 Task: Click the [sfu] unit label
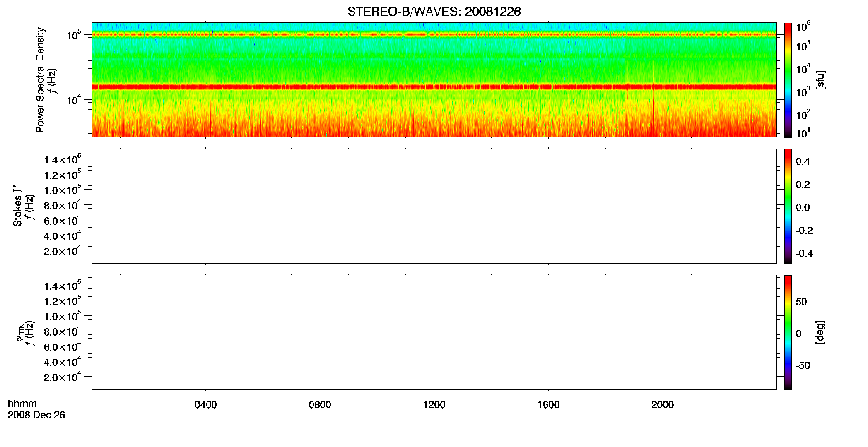click(x=820, y=80)
